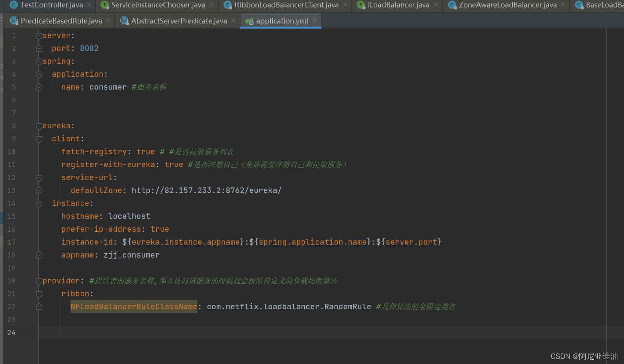Switch to the TestController.java tab
The height and width of the screenshot is (364, 624).
click(52, 5)
